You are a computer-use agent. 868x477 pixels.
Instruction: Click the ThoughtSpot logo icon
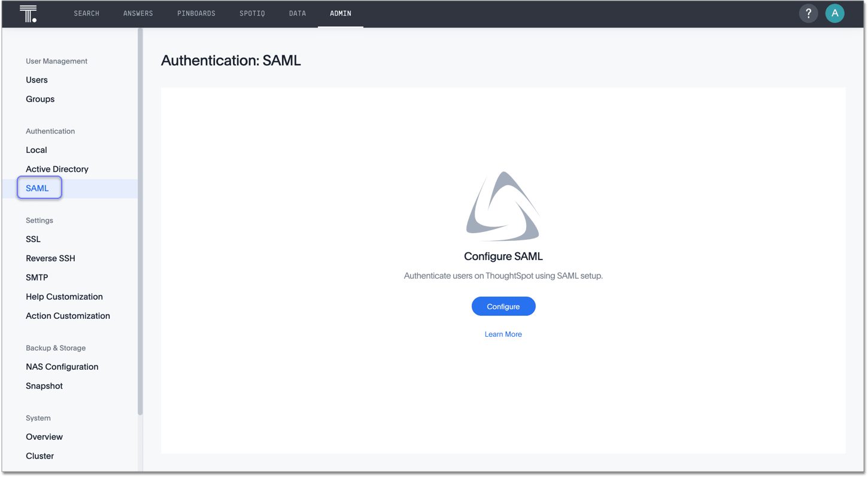click(x=28, y=13)
